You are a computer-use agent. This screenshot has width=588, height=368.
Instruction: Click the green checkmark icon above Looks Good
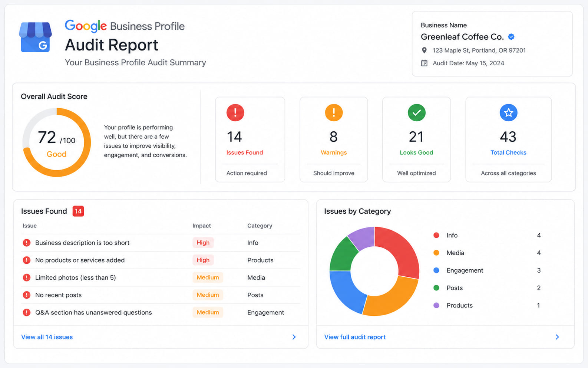pos(417,112)
